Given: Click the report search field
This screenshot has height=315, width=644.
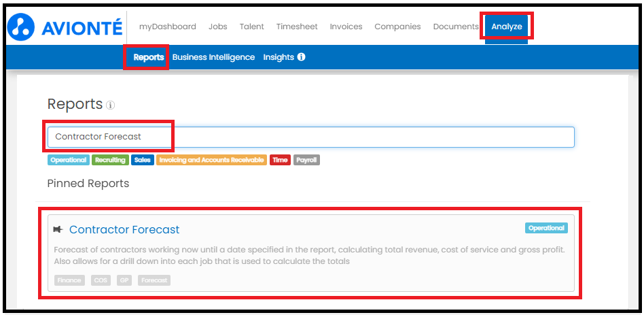Looking at the screenshot, I should [311, 137].
